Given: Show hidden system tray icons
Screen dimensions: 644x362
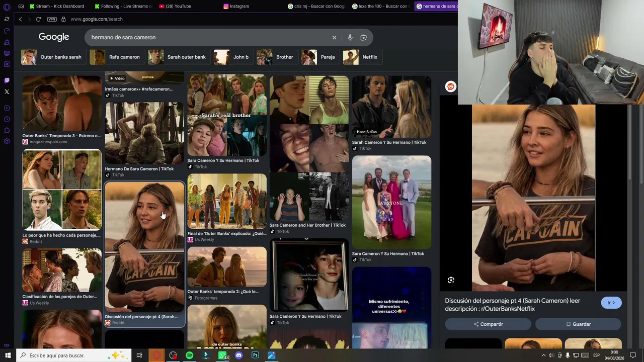Looking at the screenshot, I should tap(543, 355).
